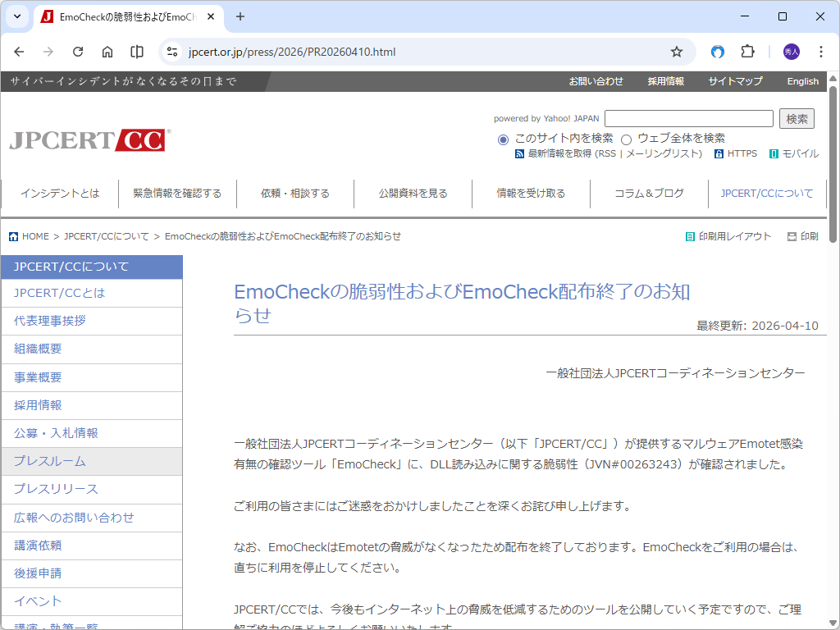This screenshot has height=630, width=840.
Task: Click the Yahoo! JAPAN search input field
Action: click(689, 118)
